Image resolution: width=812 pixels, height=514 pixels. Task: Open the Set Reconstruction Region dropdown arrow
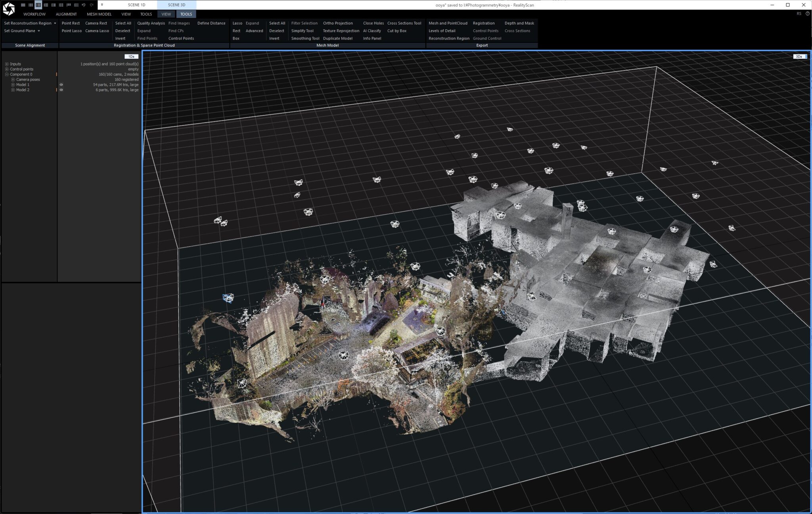pyautogui.click(x=55, y=23)
